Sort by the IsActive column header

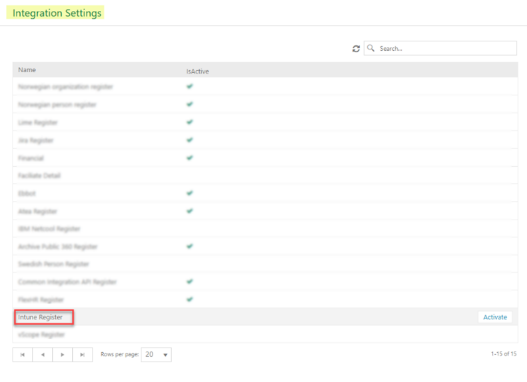198,71
